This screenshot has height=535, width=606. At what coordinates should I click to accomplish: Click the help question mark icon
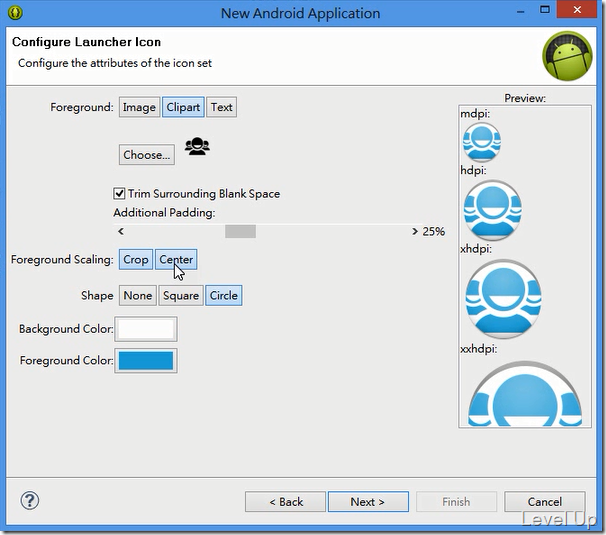point(29,501)
